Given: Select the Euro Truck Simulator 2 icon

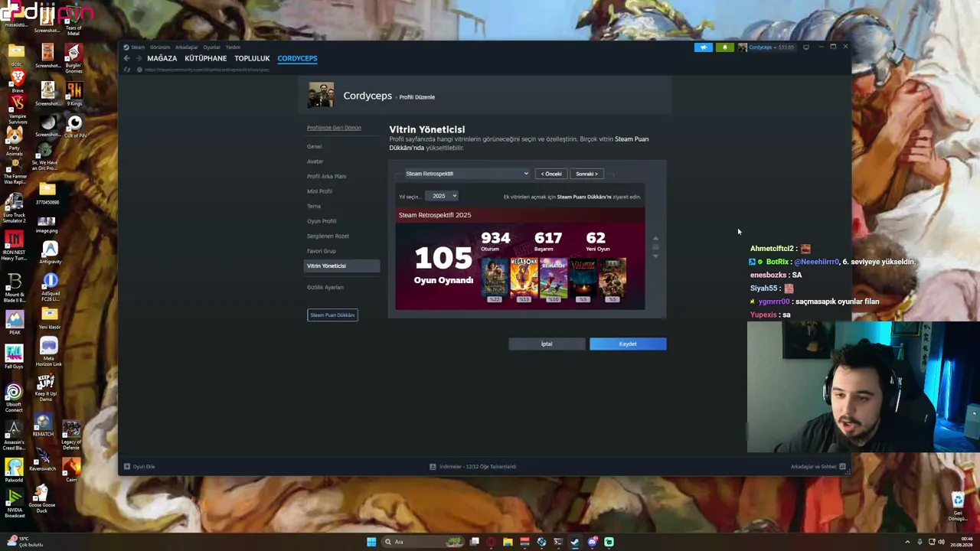Looking at the screenshot, I should (14, 208).
